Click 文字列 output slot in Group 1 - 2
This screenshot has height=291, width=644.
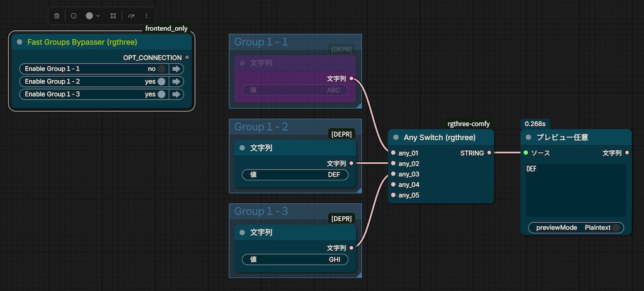tap(351, 163)
